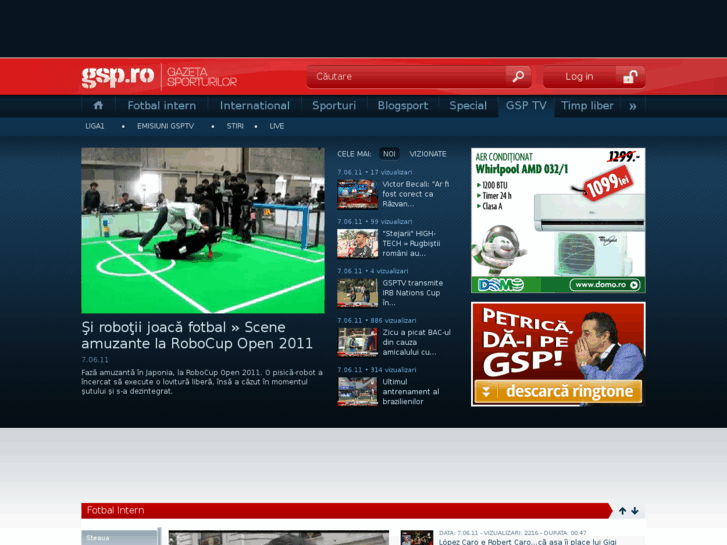Click the 'Gazeta Sporturilor' tagline

click(x=202, y=77)
